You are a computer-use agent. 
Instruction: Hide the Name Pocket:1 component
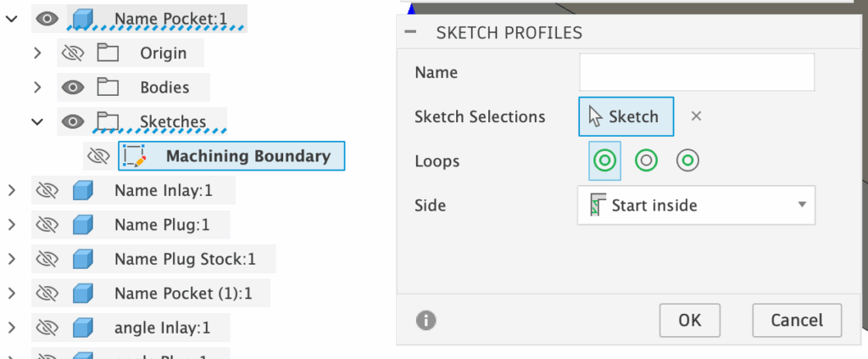[x=47, y=18]
